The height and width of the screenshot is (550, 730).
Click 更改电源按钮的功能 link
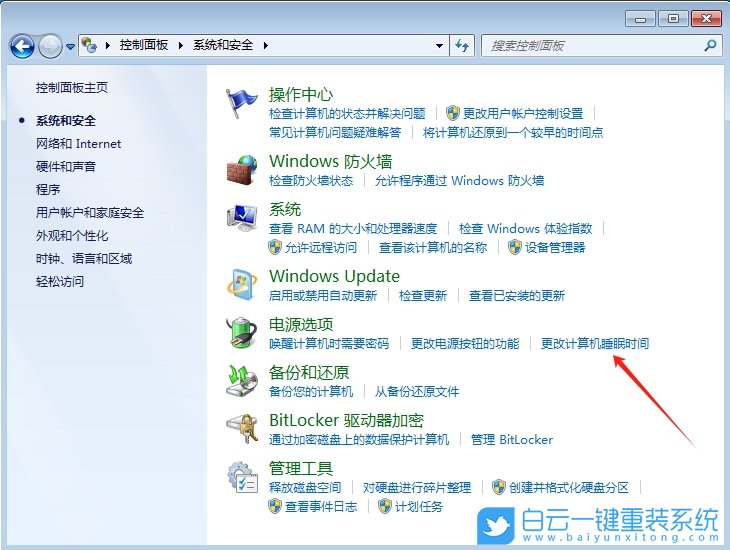click(465, 344)
